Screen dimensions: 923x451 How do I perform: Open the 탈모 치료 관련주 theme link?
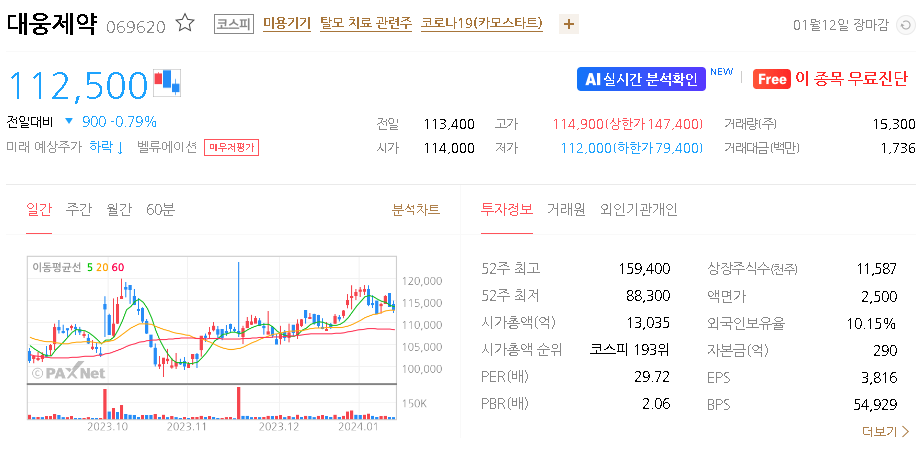coord(366,24)
